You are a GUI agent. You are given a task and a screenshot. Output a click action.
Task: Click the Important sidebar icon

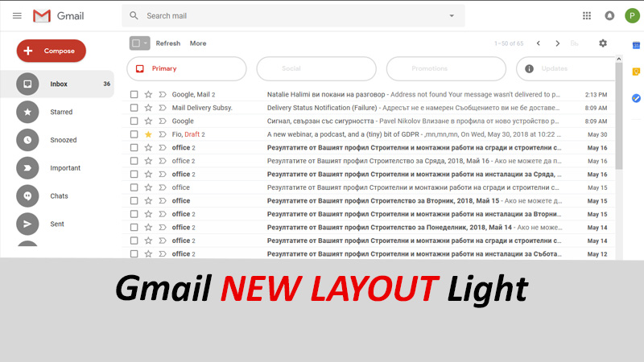click(27, 168)
